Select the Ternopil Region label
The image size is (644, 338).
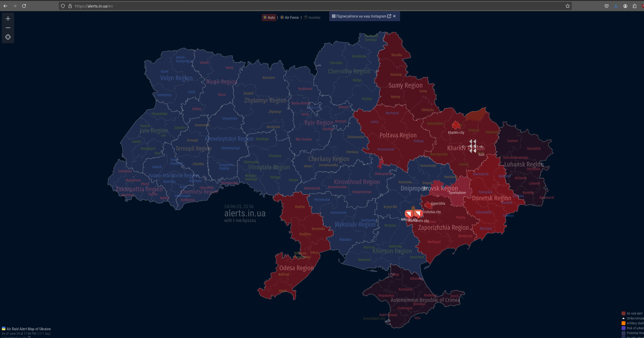(x=193, y=149)
